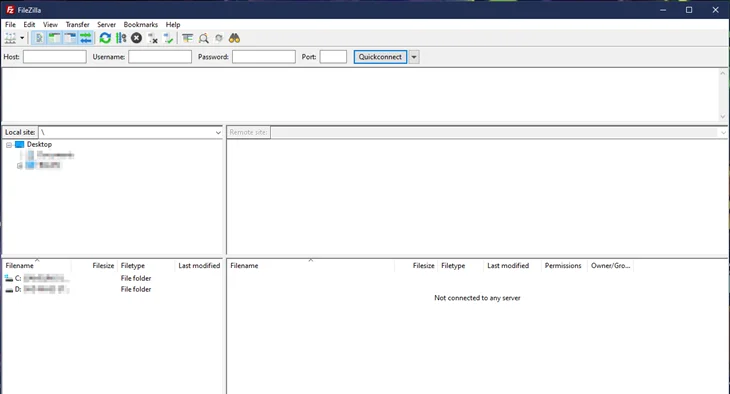Click the FileZilla title bar logo
The image size is (730, 394).
pyautogui.click(x=10, y=10)
